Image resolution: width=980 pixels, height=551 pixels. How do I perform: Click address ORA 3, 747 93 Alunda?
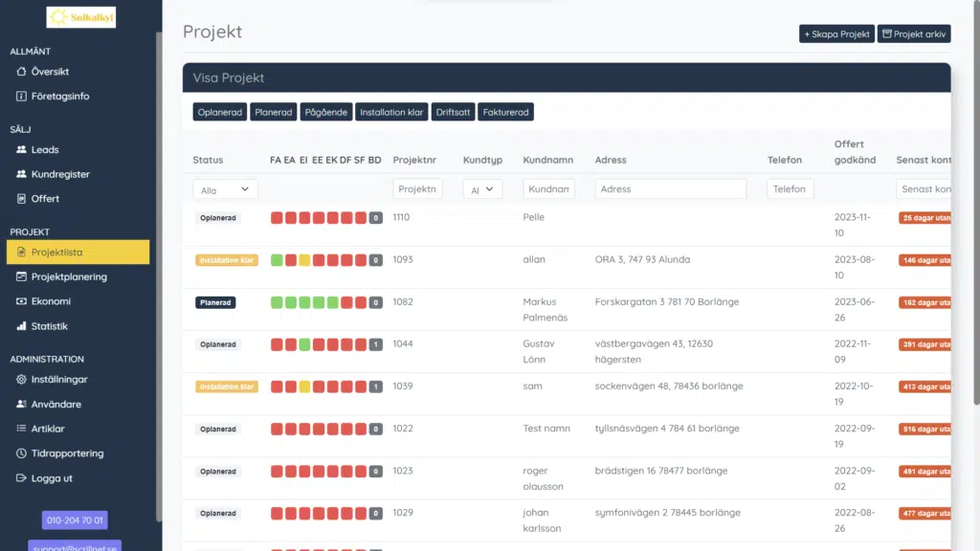642,259
